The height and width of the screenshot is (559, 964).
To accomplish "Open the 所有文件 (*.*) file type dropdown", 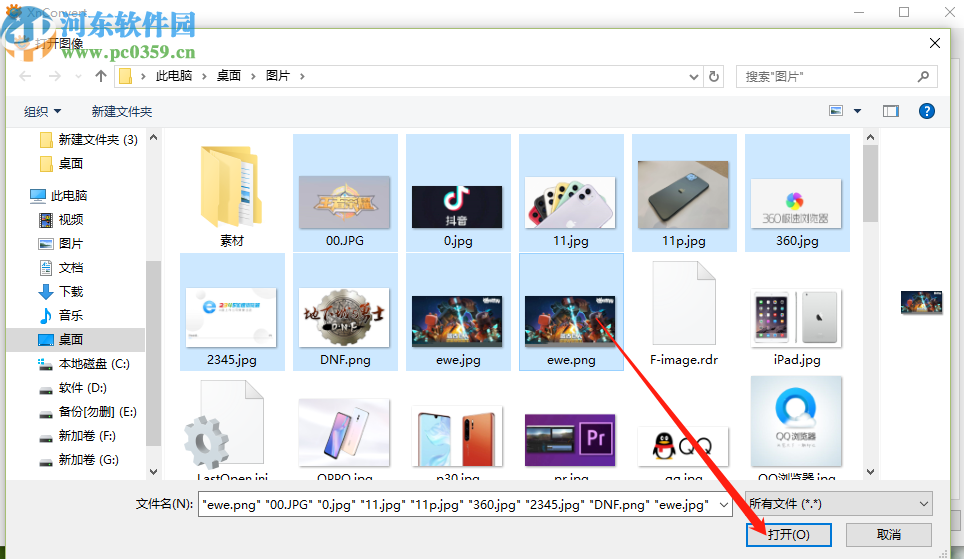I will (x=839, y=504).
